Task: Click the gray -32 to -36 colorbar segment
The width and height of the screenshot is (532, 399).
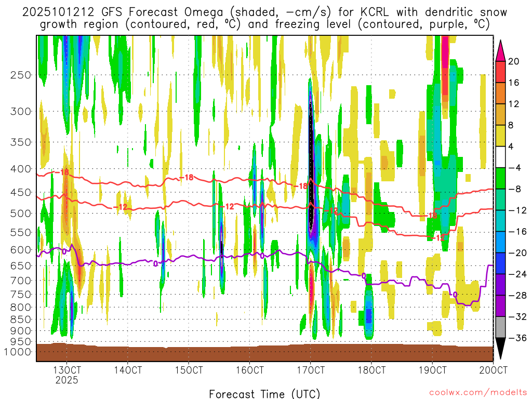Action: (500, 327)
